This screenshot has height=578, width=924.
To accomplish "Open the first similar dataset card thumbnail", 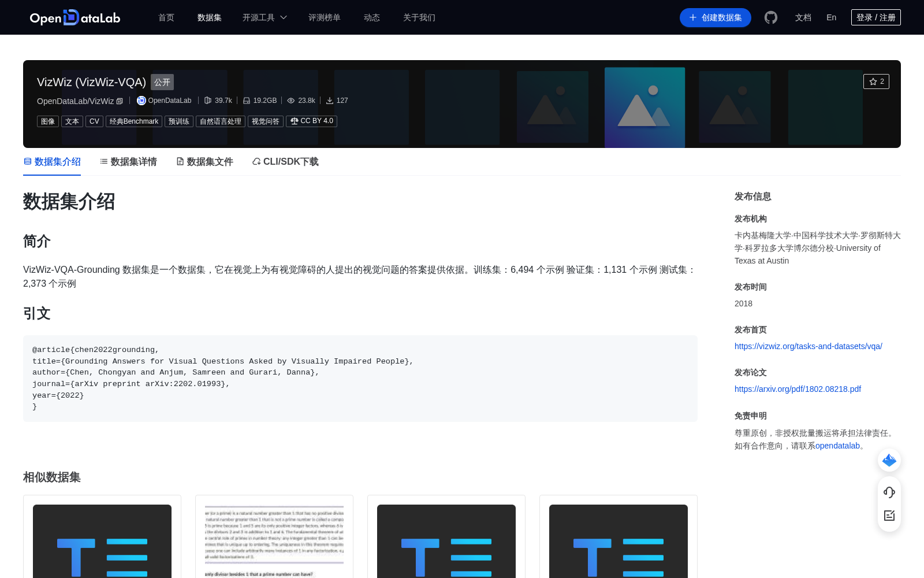I will click(x=102, y=541).
